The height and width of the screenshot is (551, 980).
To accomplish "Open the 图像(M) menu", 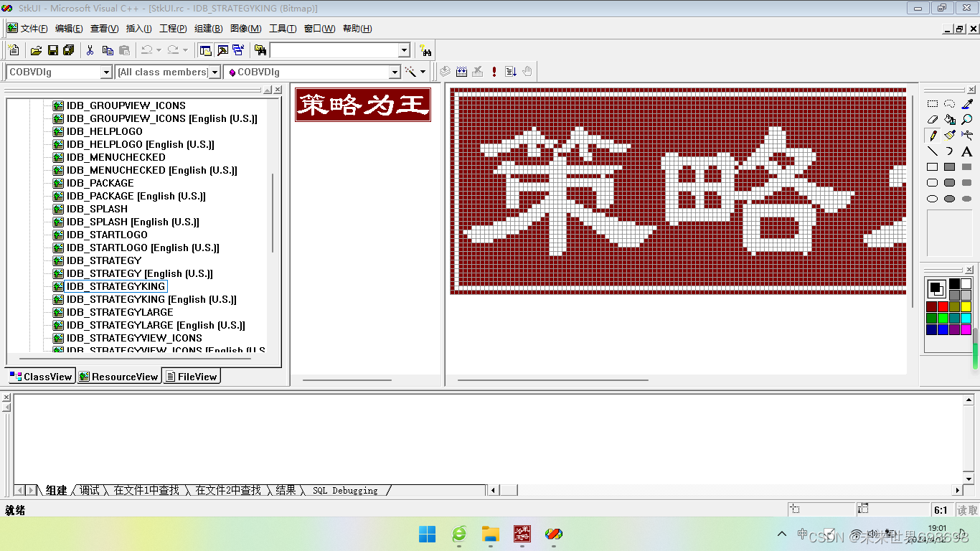I will click(x=245, y=29).
